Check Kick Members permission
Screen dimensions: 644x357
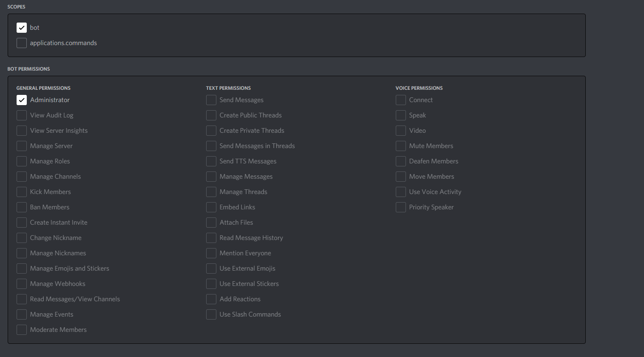pyautogui.click(x=22, y=191)
